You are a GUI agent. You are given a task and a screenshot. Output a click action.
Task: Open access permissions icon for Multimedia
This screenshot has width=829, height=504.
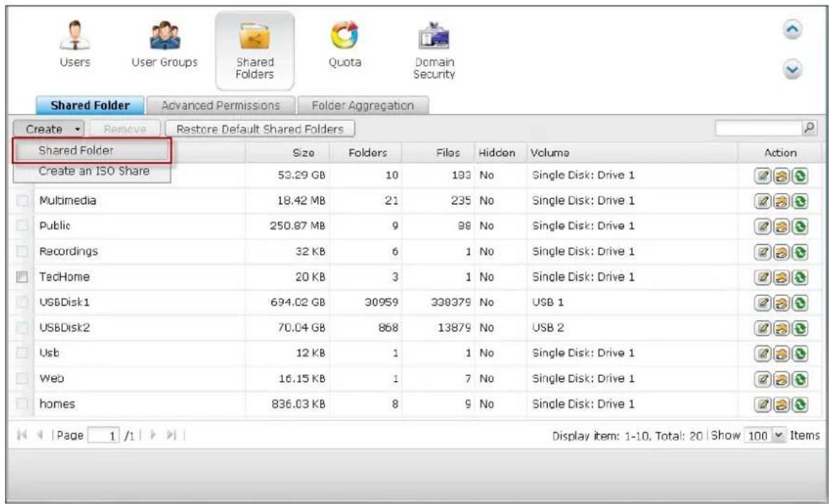pyautogui.click(x=781, y=201)
